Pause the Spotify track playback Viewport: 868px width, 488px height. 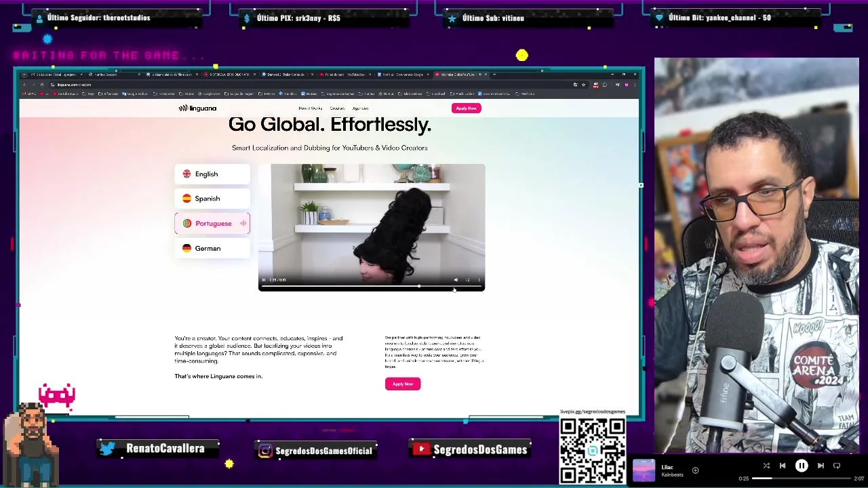(x=802, y=466)
